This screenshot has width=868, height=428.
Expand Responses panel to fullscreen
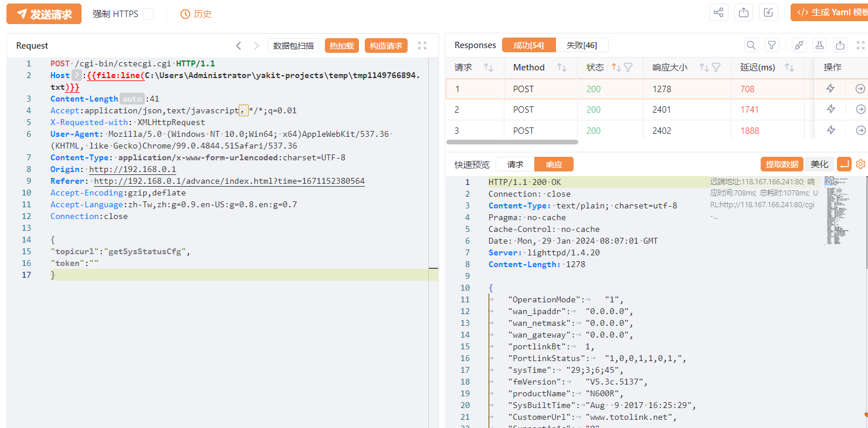click(861, 45)
